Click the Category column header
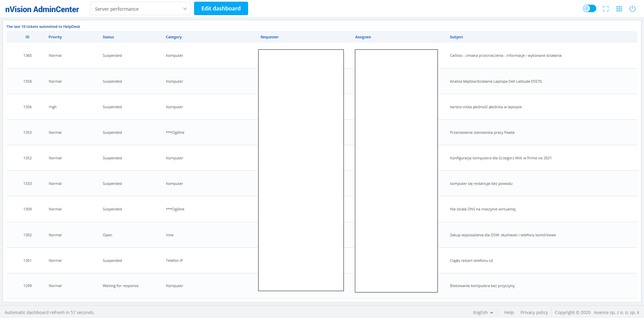Viewport: 644px width, 318px height. click(174, 37)
